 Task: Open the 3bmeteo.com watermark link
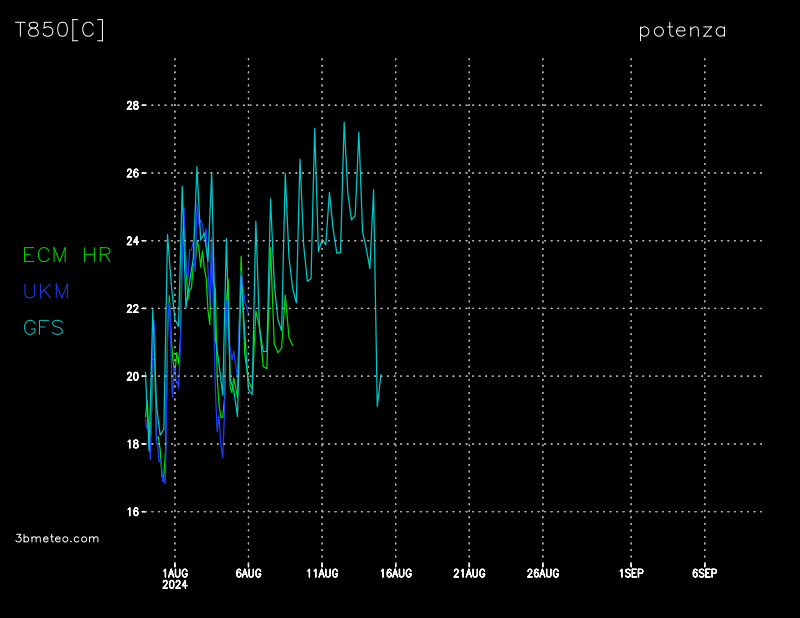click(58, 538)
